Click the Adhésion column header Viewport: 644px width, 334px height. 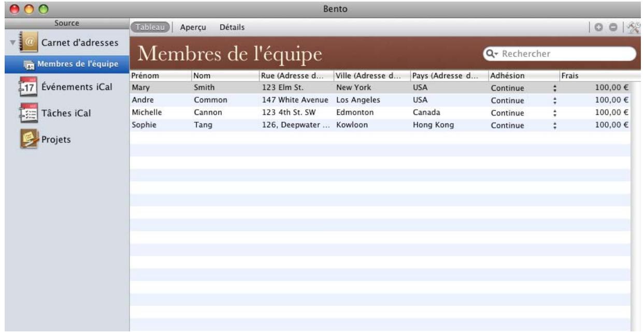524,76
